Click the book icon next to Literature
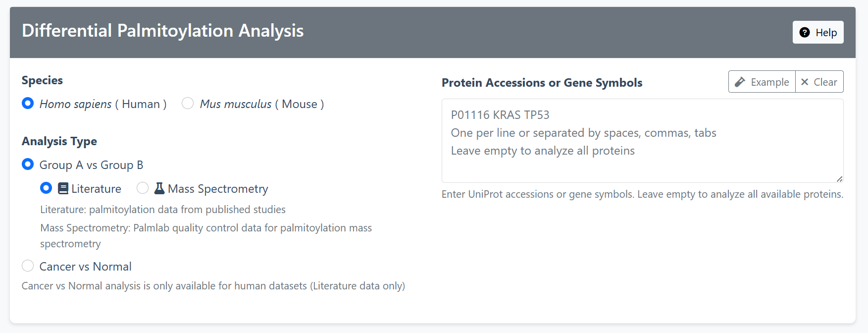Screen dimensions: 868x333 pos(63,188)
